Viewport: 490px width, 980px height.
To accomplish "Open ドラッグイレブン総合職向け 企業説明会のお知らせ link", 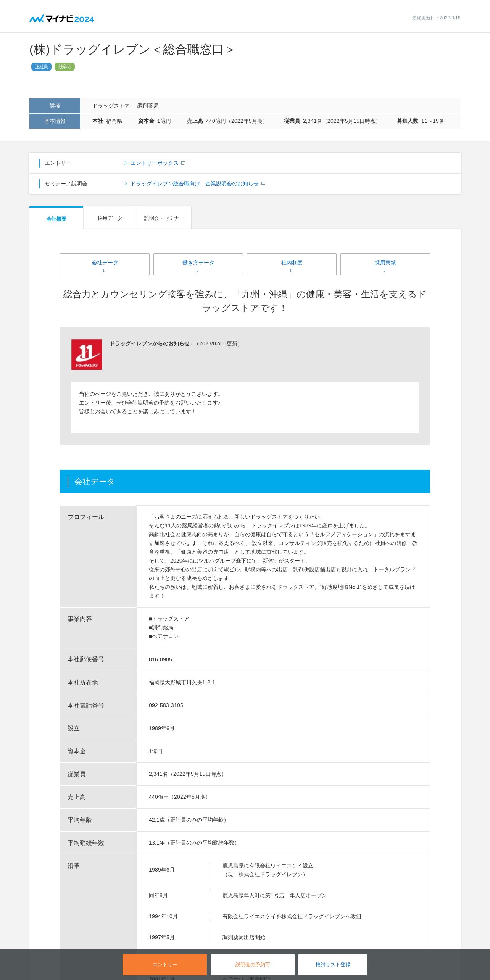I will click(194, 184).
